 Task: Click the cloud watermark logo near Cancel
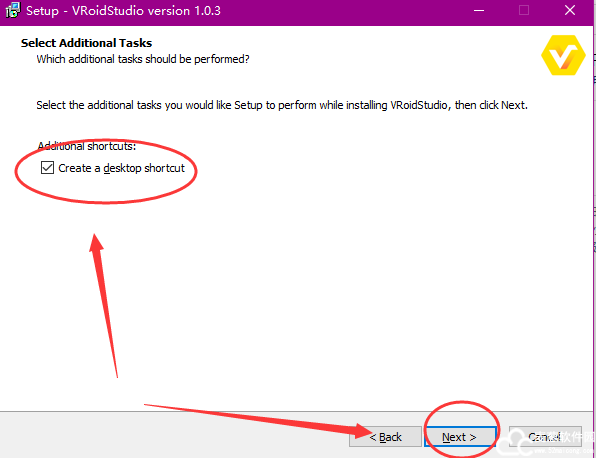(515, 443)
